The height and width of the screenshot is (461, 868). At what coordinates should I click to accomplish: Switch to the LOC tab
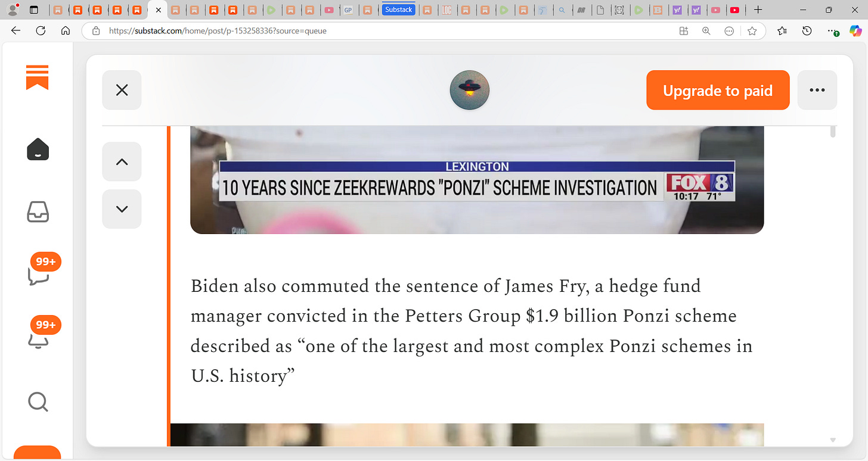pyautogui.click(x=446, y=10)
